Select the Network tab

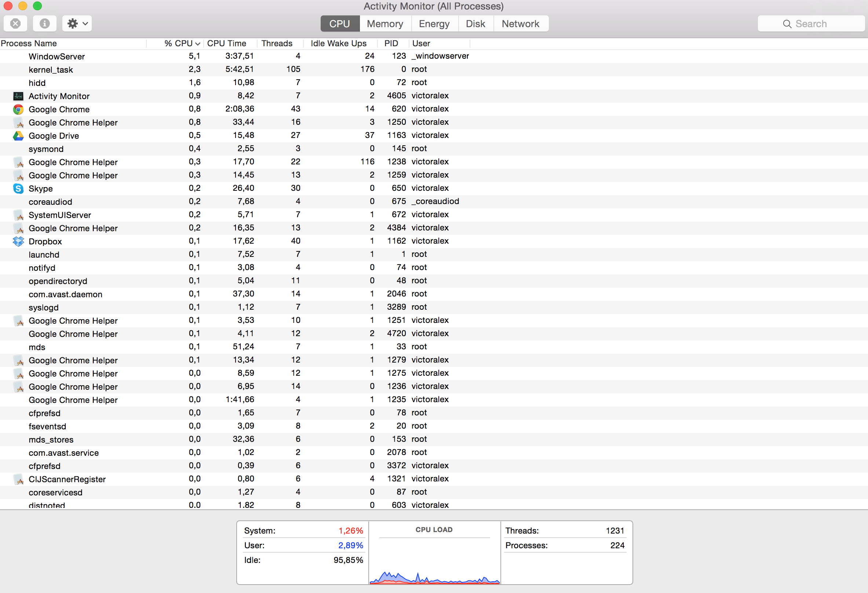pos(520,23)
